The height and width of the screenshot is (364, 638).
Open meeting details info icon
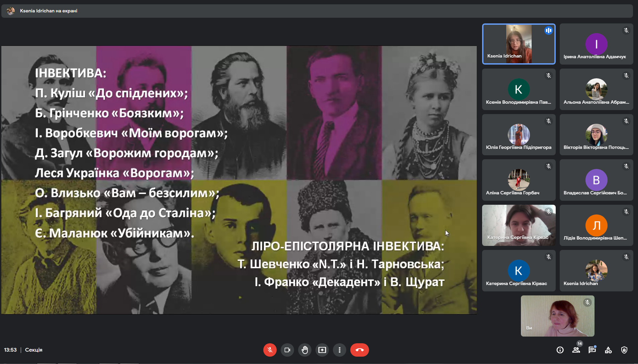pyautogui.click(x=560, y=350)
